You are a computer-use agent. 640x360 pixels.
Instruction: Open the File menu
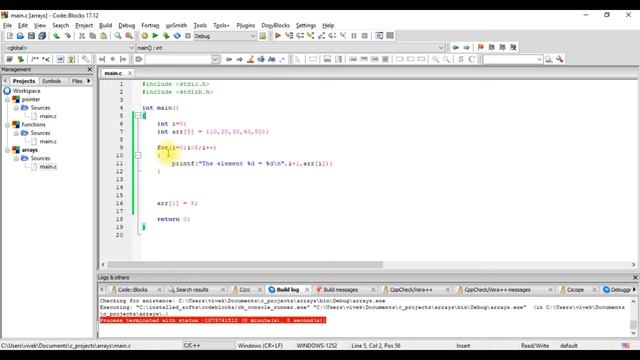tap(7, 25)
